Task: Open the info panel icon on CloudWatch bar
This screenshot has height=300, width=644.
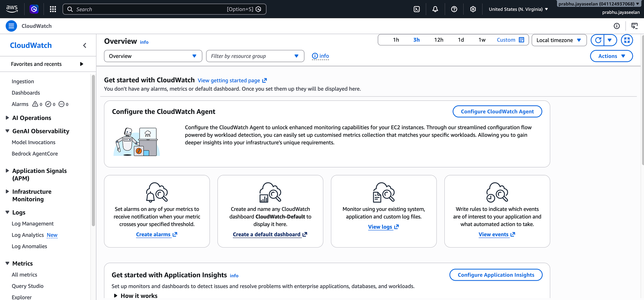Action: click(x=617, y=26)
